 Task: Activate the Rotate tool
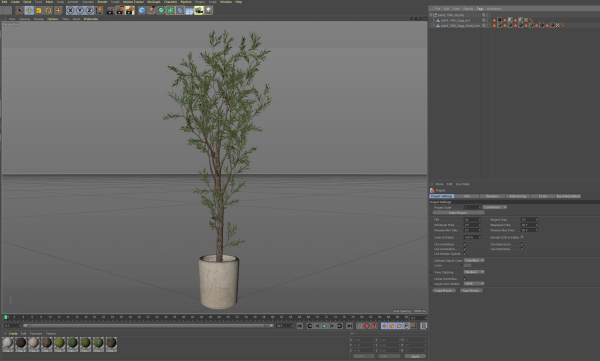(x=48, y=10)
